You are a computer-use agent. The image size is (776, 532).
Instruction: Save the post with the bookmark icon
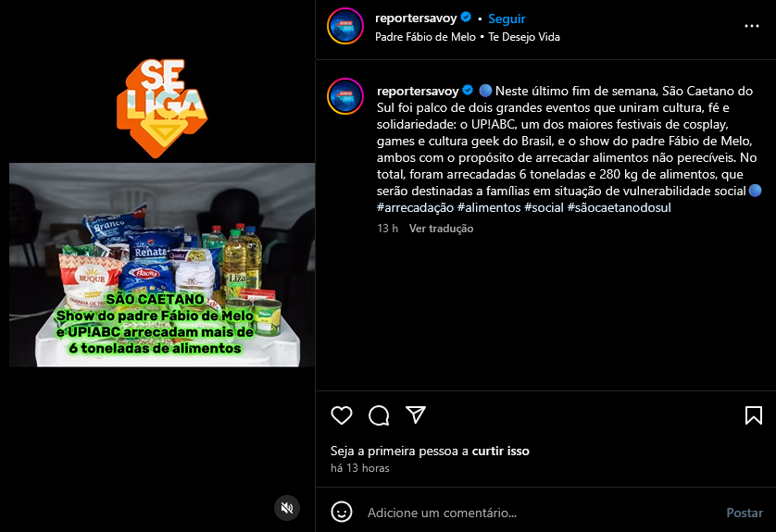[753, 415]
